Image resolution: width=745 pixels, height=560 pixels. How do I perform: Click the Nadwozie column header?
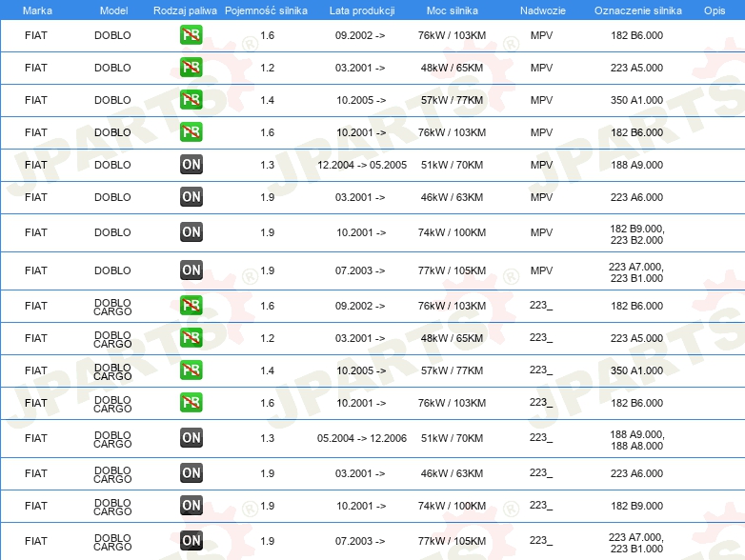click(x=543, y=10)
